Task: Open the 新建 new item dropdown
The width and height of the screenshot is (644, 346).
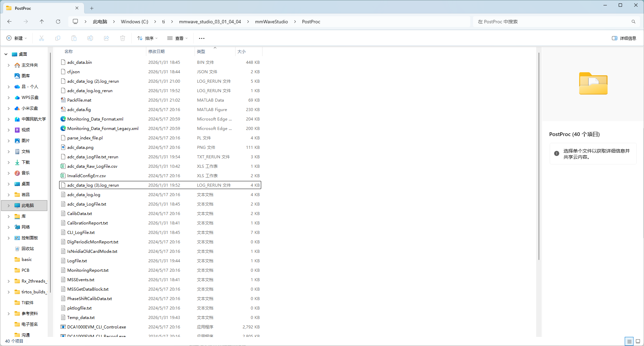Action: pos(17,38)
